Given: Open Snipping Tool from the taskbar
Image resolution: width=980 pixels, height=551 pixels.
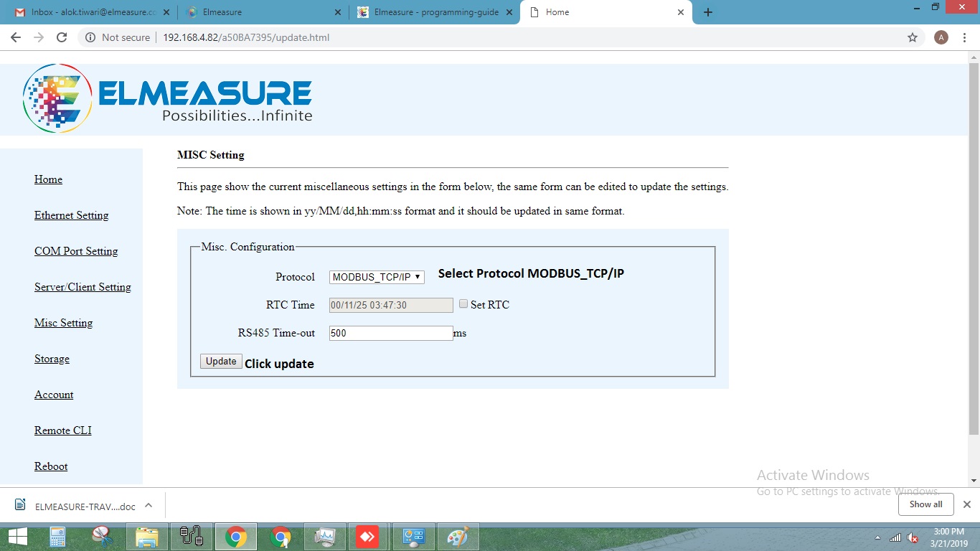Looking at the screenshot, I should pyautogui.click(x=103, y=537).
